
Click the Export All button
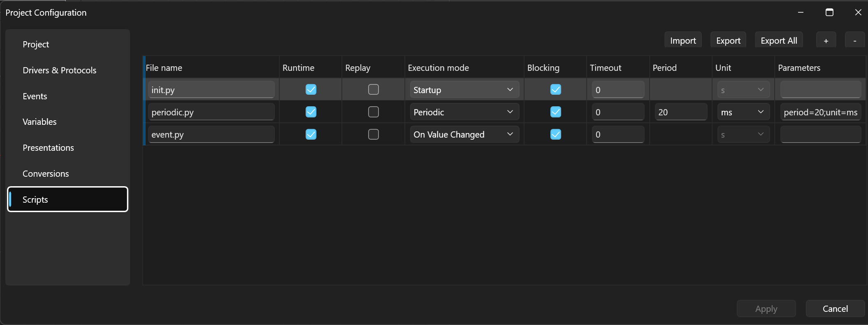point(779,40)
